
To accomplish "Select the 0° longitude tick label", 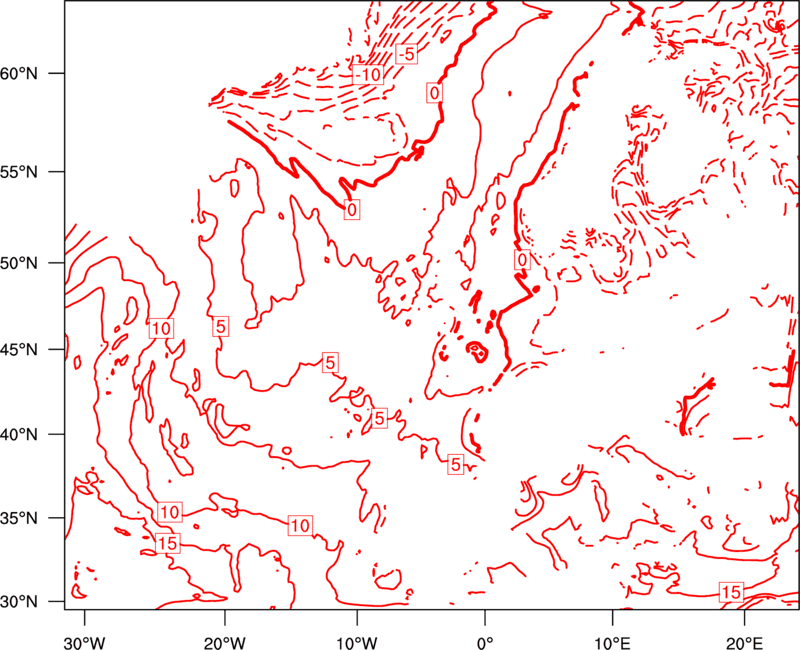I will point(485,643).
